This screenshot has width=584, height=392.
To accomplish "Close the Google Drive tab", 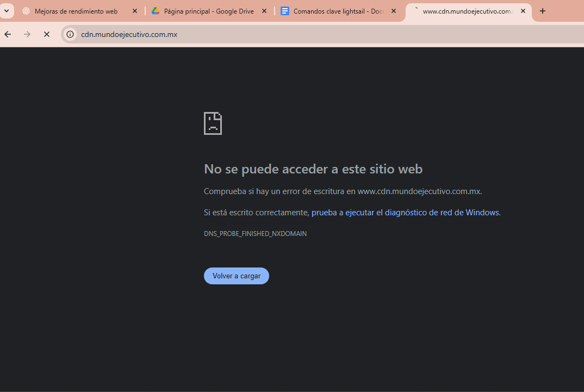I will pos(264,11).
